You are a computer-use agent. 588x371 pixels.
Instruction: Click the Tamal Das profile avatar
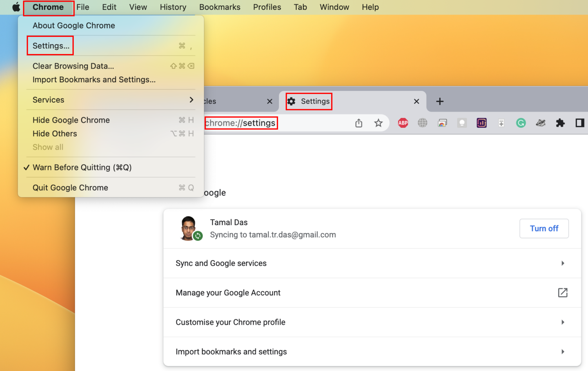[189, 228]
